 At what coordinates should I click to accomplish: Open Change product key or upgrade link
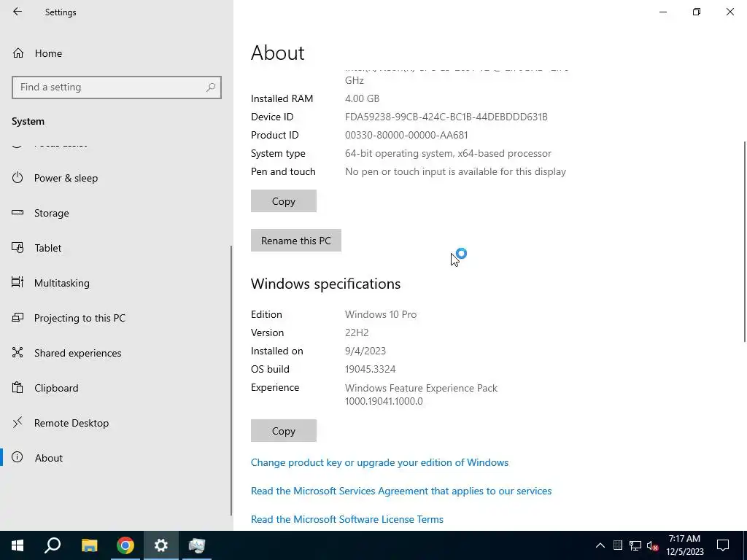tap(379, 462)
